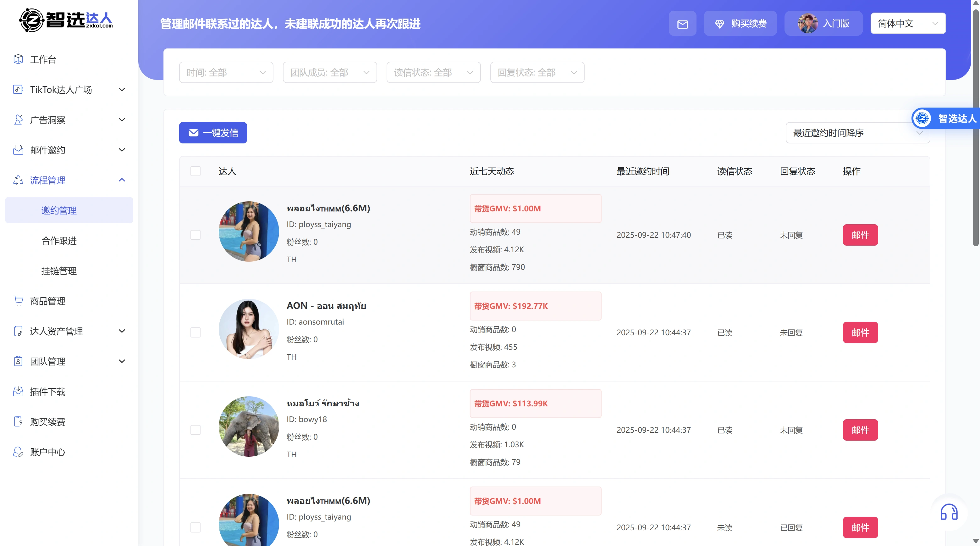Open the 读信状态 filter dropdown
The image size is (980, 546).
click(433, 72)
